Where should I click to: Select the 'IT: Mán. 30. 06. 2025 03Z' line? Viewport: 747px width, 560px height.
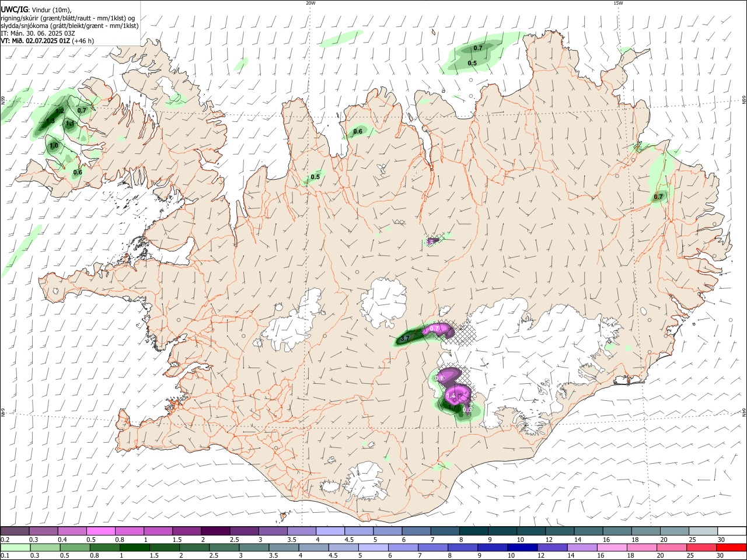click(38, 33)
